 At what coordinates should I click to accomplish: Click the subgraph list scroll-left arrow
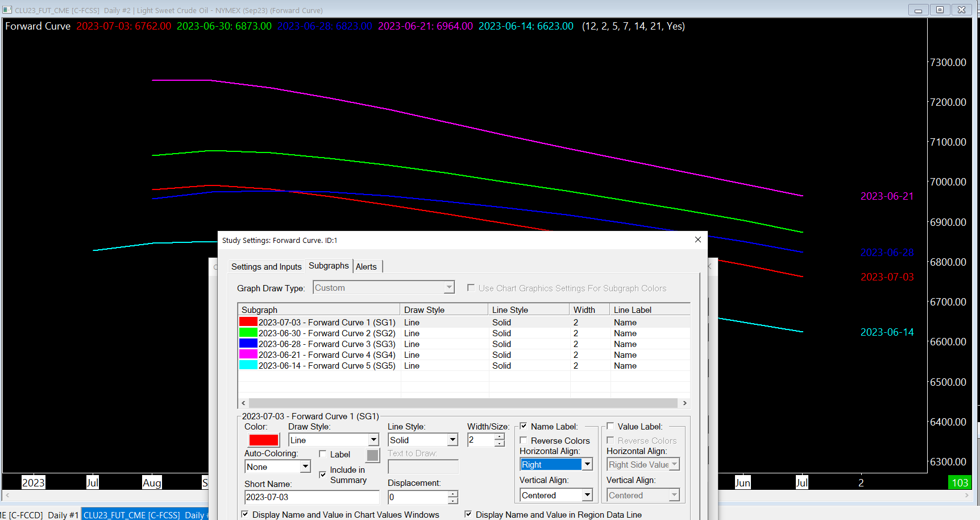[x=243, y=403]
